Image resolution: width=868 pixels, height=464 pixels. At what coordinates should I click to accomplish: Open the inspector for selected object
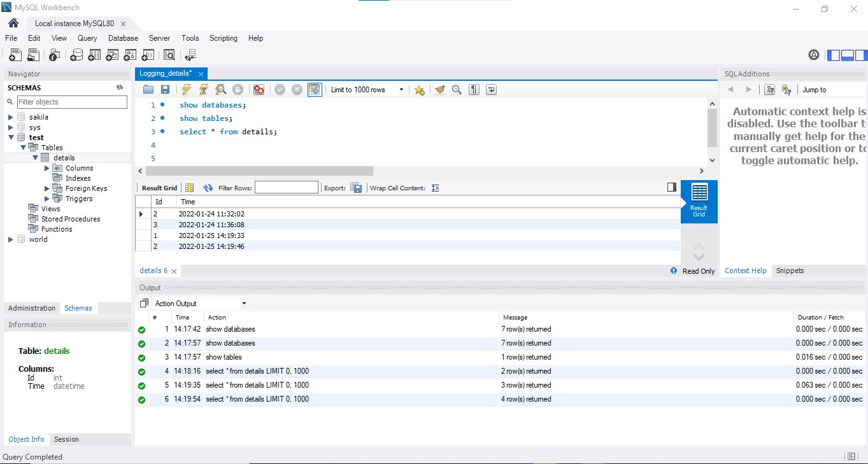pos(54,55)
